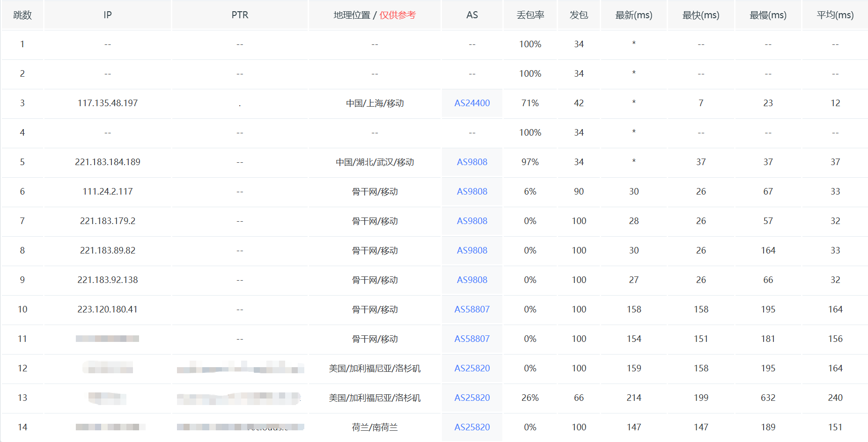Screen dimensions: 868x442
Task: Open AS9808 link next to 111.24.2.117
Action: tap(472, 191)
